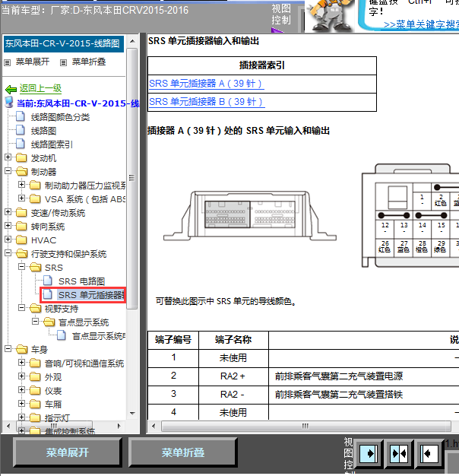Image resolution: width=459 pixels, height=476 pixels.
Task: Click the connector A pinout diagram
Action: click(410, 215)
